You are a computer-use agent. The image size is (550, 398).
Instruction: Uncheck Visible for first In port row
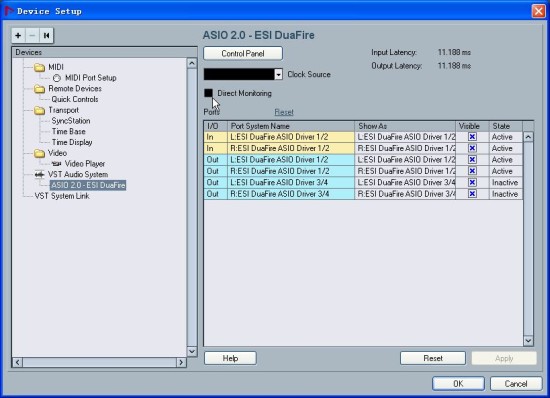472,137
